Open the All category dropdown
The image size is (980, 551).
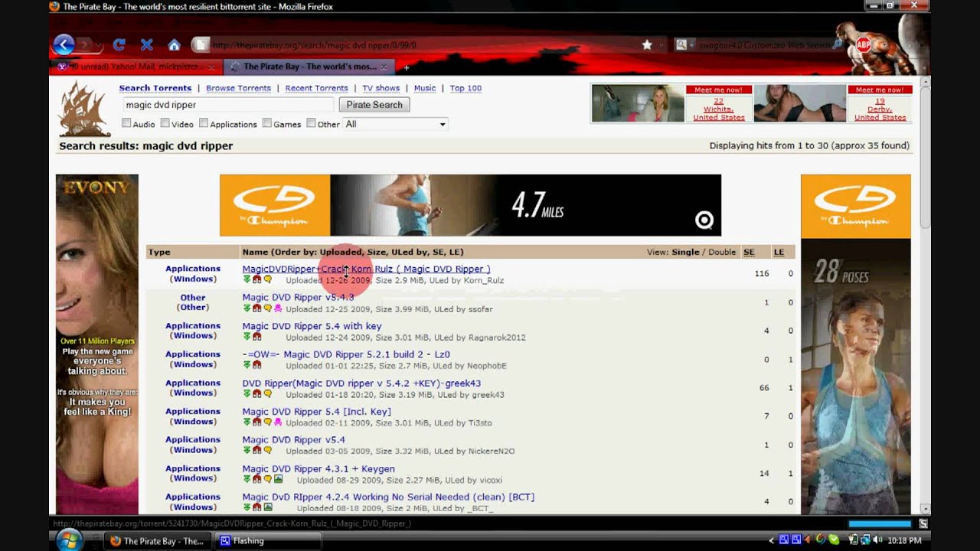[x=395, y=124]
